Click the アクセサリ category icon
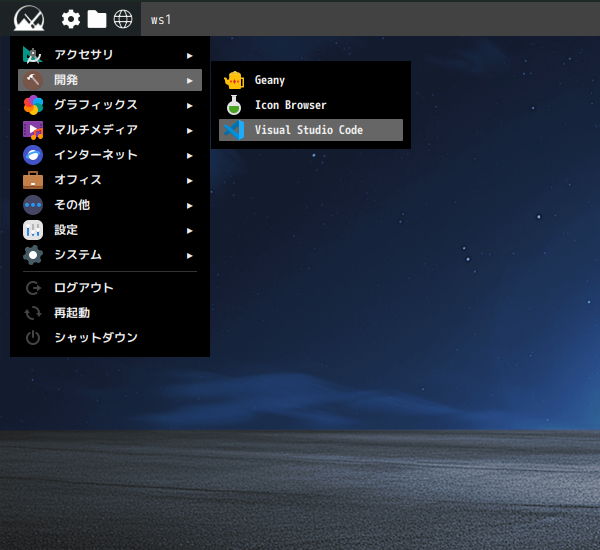This screenshot has width=600, height=550. [33, 55]
